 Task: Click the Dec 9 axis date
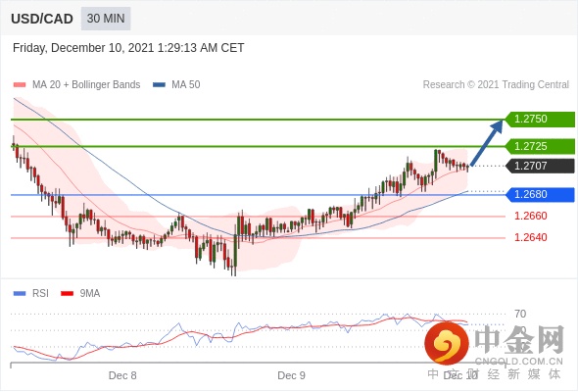(291, 375)
